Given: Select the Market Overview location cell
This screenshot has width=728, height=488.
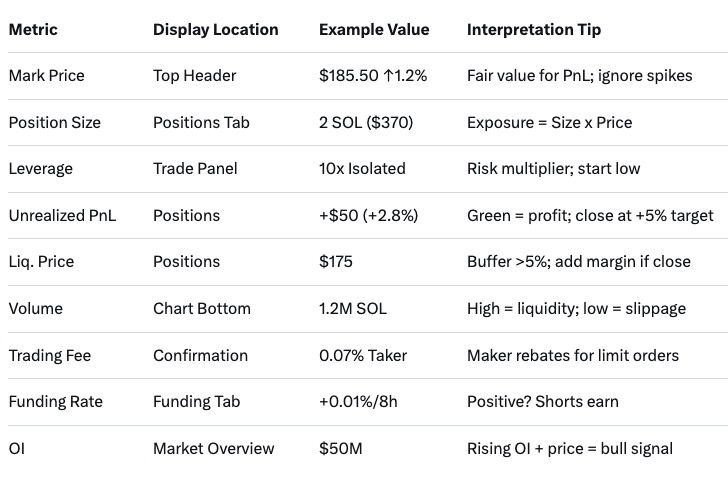Looking at the screenshot, I should point(213,449).
